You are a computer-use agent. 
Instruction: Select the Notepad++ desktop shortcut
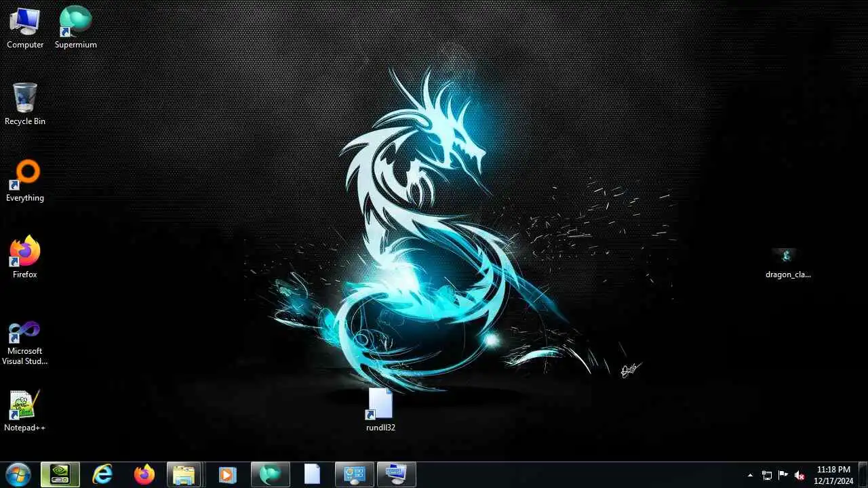point(25,411)
